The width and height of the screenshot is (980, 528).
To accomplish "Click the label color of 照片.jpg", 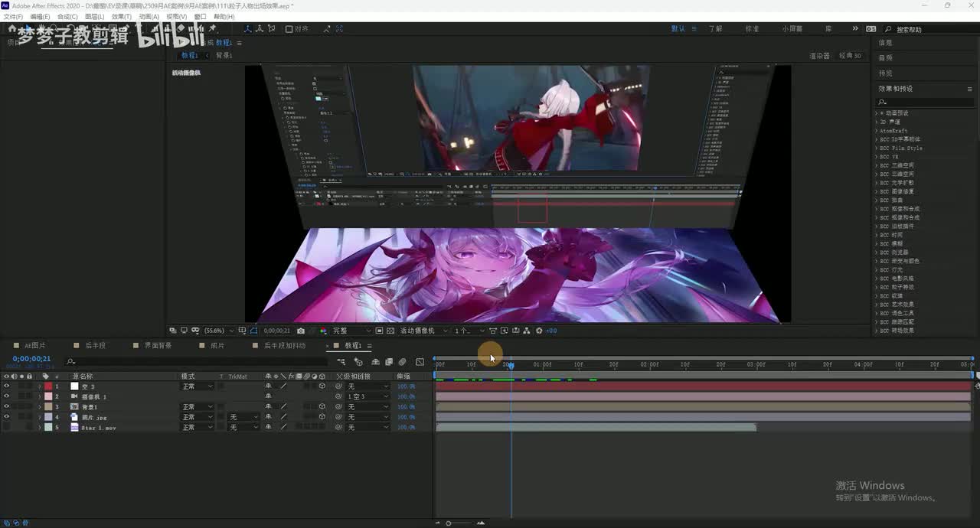I will click(x=48, y=417).
